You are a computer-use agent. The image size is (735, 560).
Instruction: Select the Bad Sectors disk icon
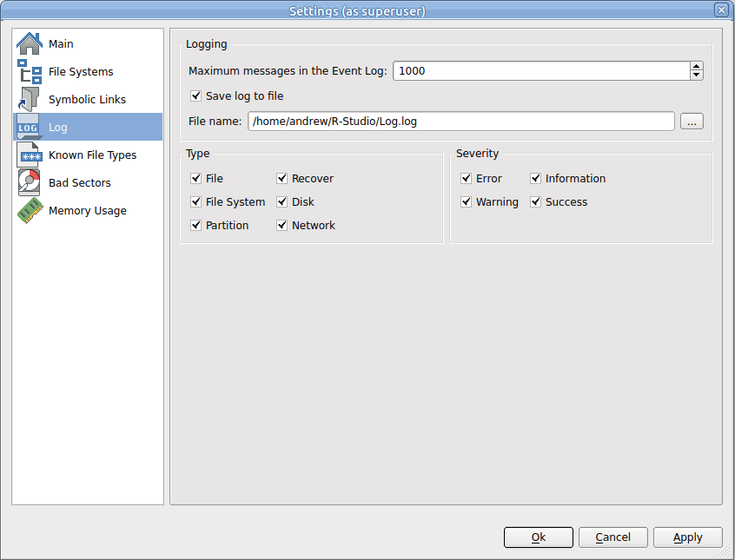pyautogui.click(x=29, y=183)
